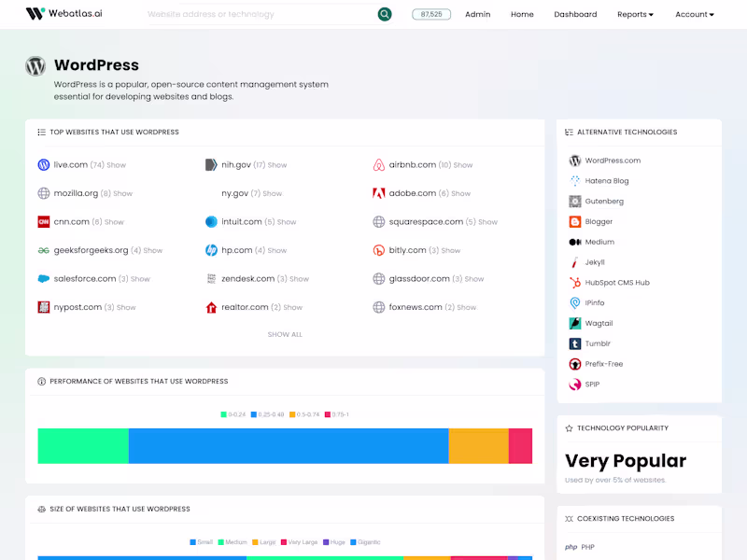Open the Account dropdown menu
Viewport: 747px width, 560px height.
(x=694, y=14)
